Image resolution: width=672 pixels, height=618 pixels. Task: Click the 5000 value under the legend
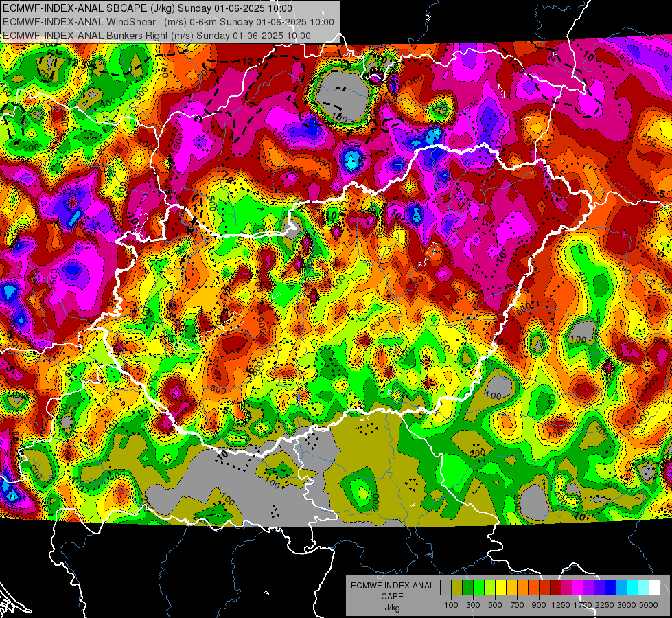click(x=649, y=605)
